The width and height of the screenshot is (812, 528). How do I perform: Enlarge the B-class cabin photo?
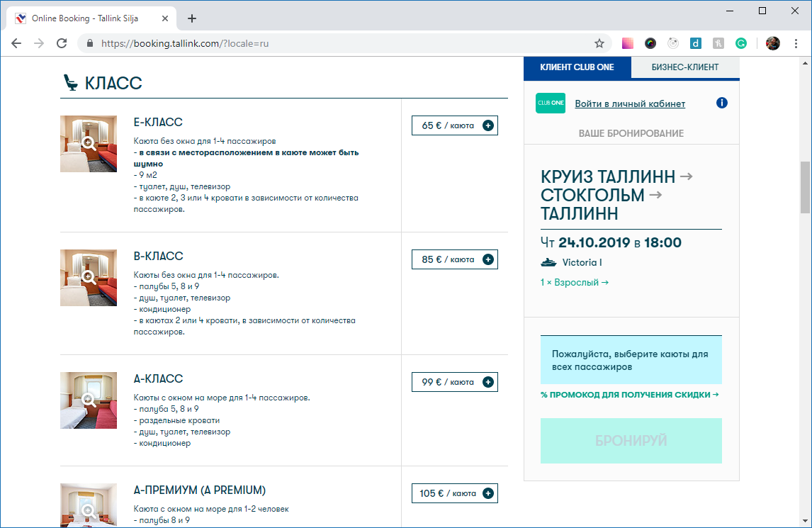tap(89, 278)
